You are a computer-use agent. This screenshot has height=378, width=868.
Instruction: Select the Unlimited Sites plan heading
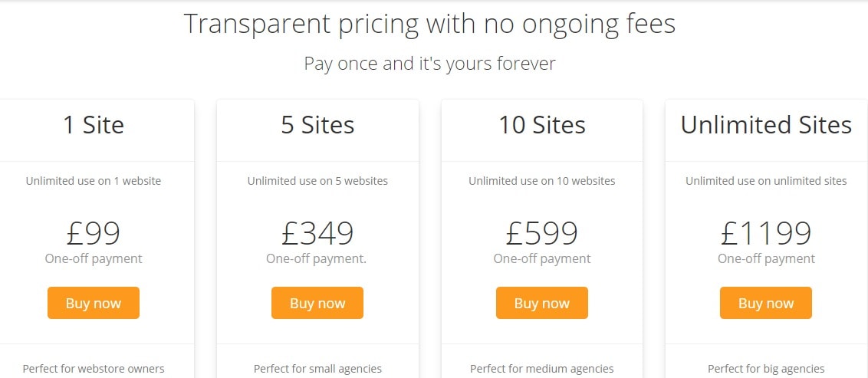click(766, 125)
